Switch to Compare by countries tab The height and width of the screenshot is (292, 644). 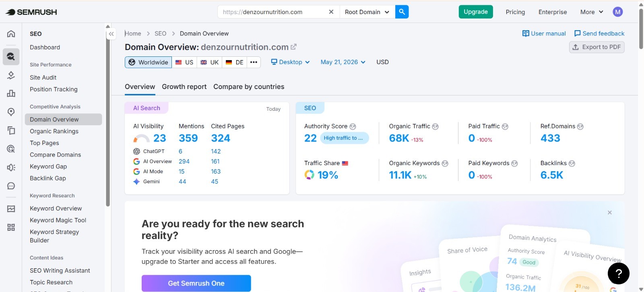(249, 87)
